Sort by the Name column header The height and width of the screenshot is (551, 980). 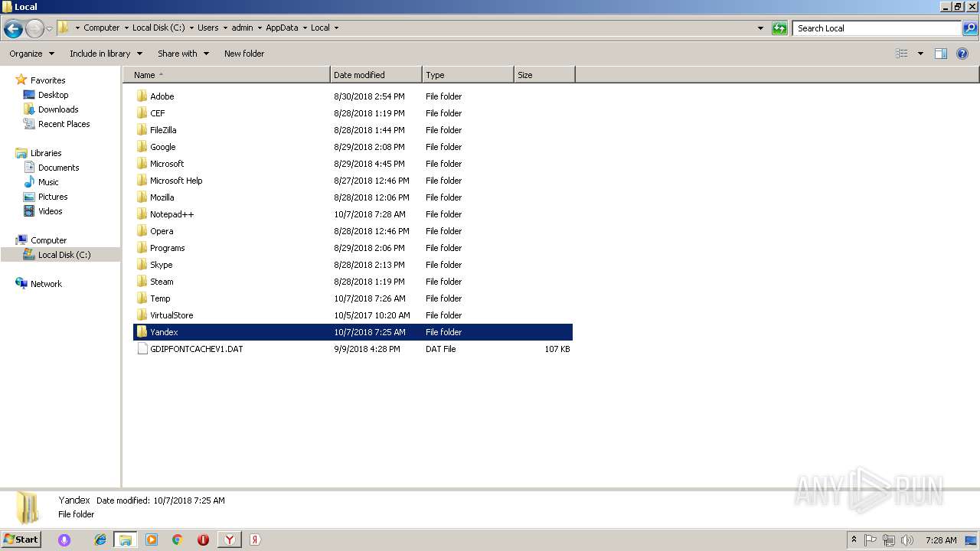pyautogui.click(x=227, y=75)
